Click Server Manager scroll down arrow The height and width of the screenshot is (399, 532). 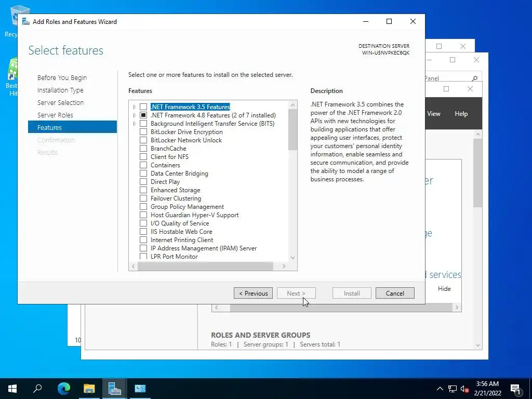[478, 345]
